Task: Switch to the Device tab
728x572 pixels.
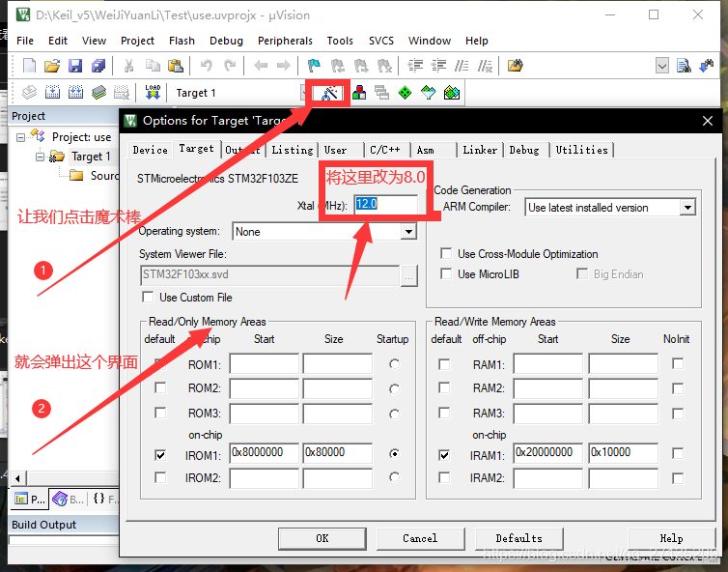Action: (150, 150)
